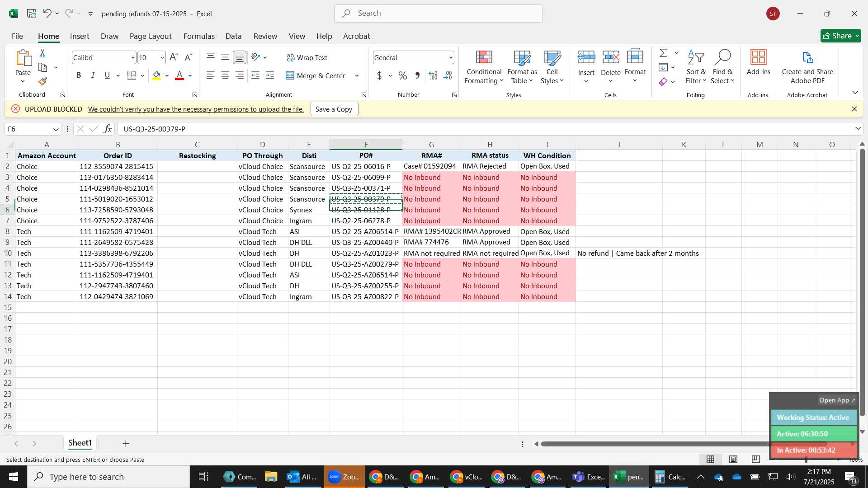
Task: Click Create and Share Adobe PDF
Action: (807, 67)
